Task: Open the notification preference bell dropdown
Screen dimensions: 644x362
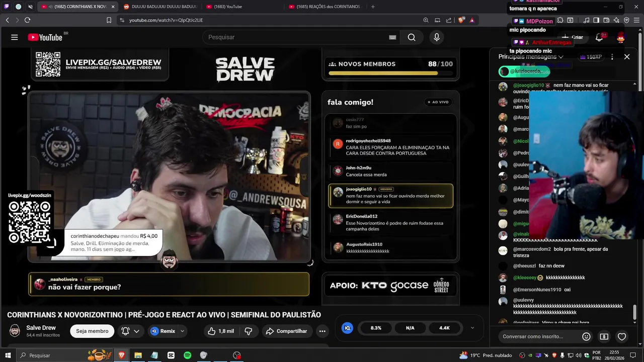Action: click(x=130, y=331)
